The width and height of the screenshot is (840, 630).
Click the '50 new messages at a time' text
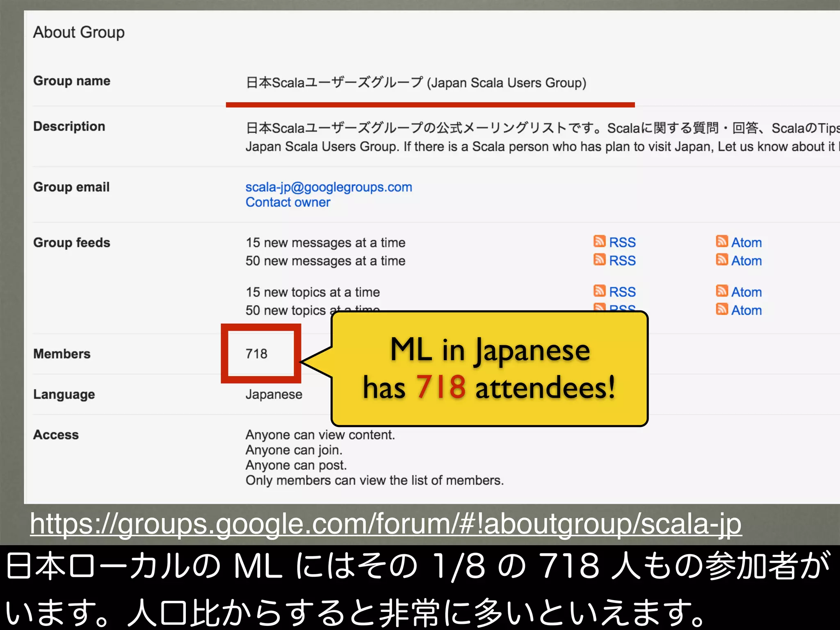click(x=325, y=261)
